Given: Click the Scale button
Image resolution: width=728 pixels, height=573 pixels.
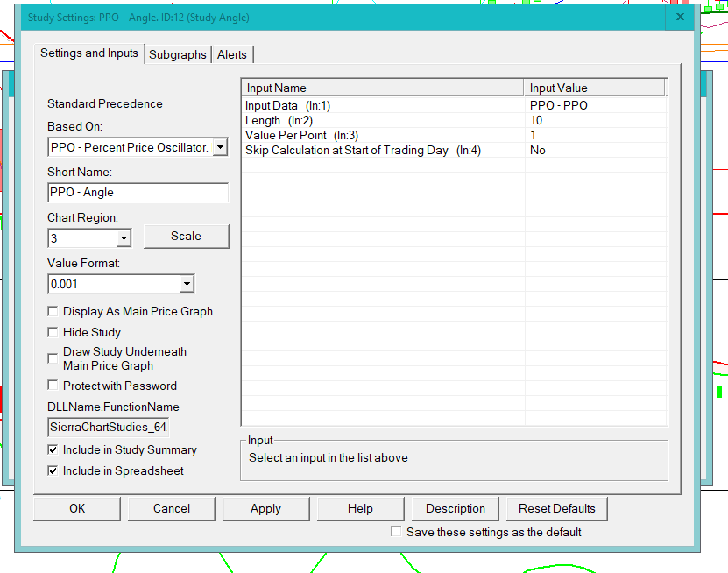Looking at the screenshot, I should tap(186, 237).
